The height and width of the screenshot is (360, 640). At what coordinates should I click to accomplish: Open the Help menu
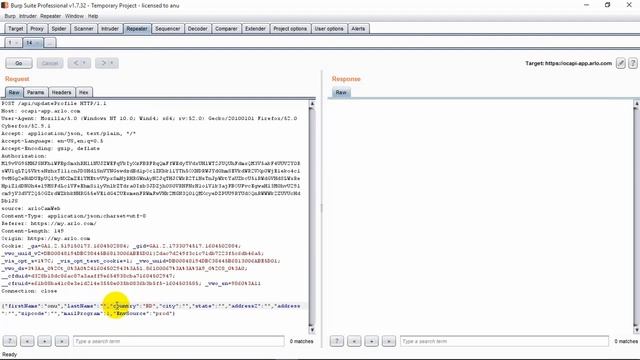pyautogui.click(x=93, y=16)
